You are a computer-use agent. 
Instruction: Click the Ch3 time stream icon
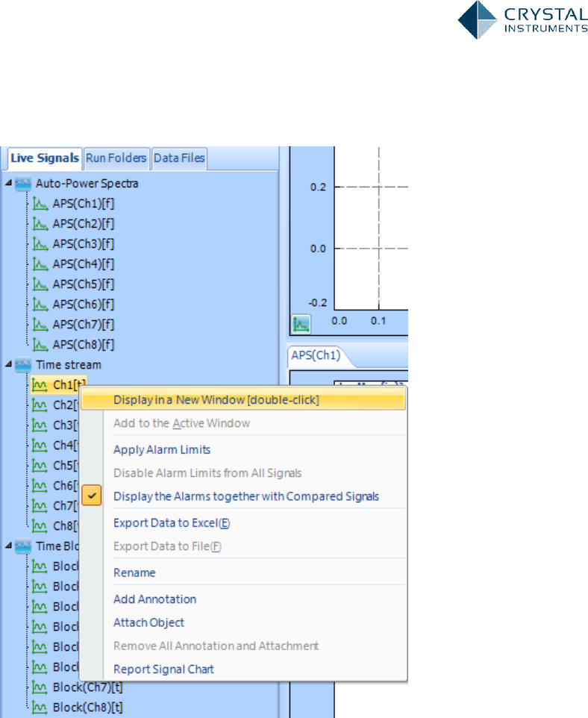click(x=40, y=425)
